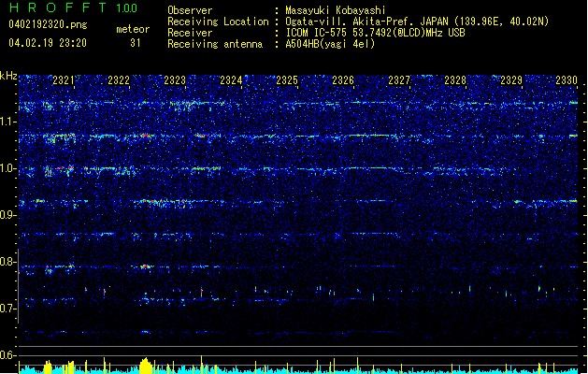Click the 'Receiving Location' field label
Screen dimensions: 588x374
click(x=218, y=22)
